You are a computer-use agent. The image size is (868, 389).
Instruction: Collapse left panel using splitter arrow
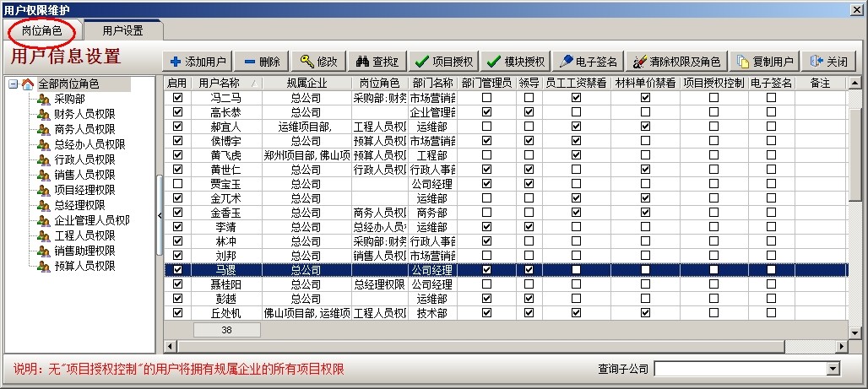[x=160, y=215]
